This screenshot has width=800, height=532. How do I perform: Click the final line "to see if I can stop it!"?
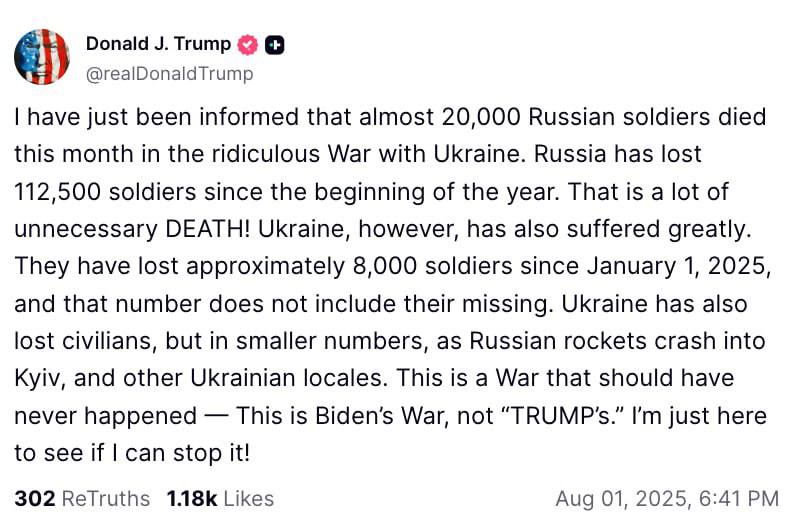132,452
